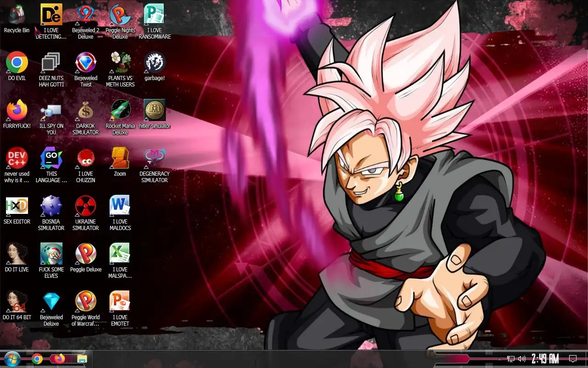Open File Explorer from the taskbar
Image resolution: width=588 pixels, height=368 pixels.
tap(82, 359)
